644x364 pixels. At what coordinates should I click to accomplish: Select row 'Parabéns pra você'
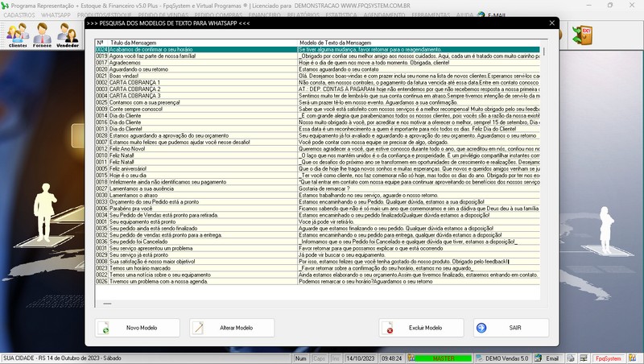click(317, 209)
